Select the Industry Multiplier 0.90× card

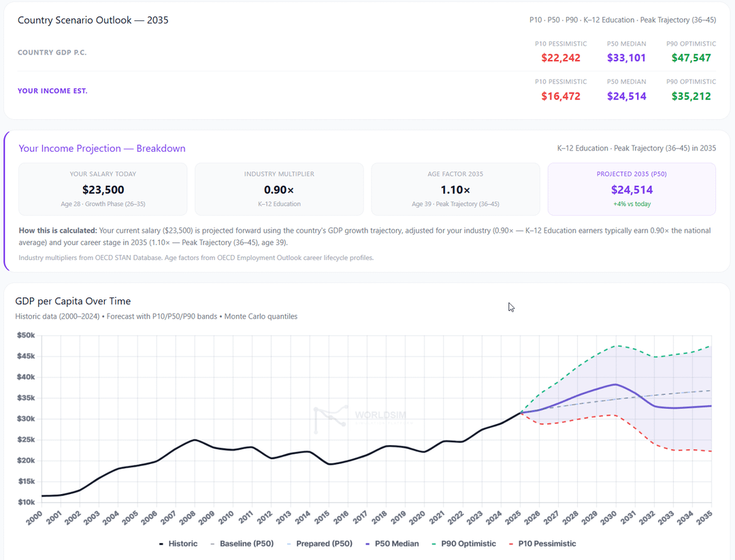(279, 189)
